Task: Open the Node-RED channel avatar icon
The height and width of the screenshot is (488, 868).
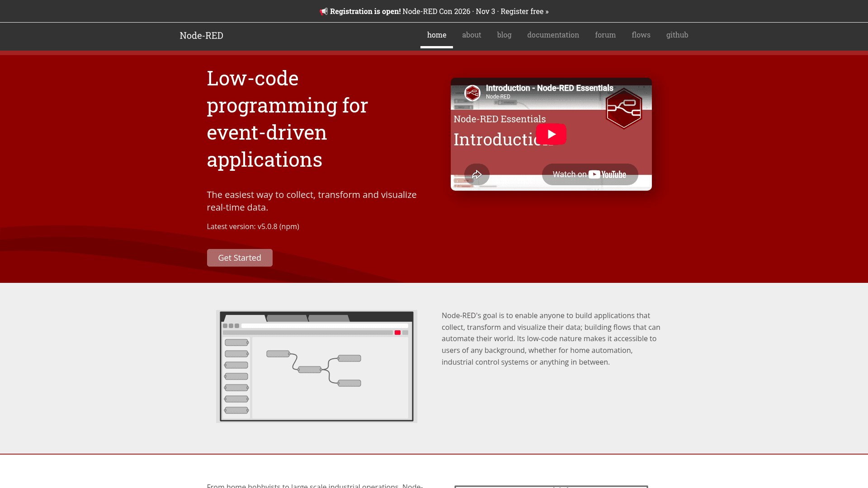Action: click(472, 93)
